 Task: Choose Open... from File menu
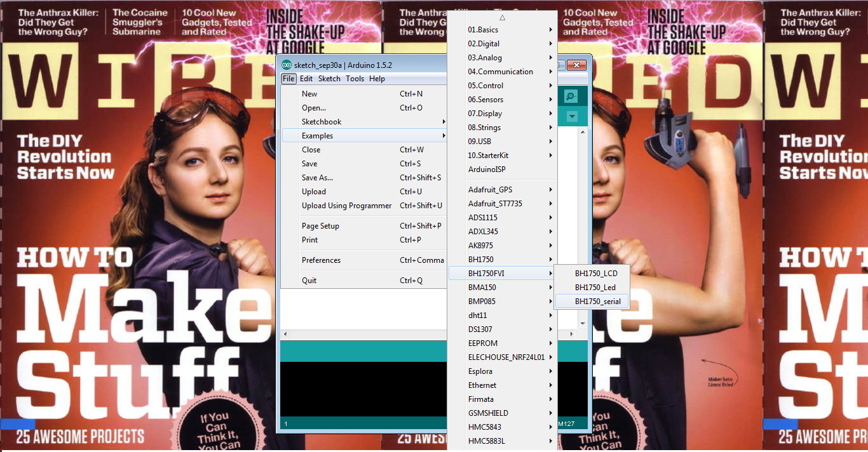click(x=364, y=108)
